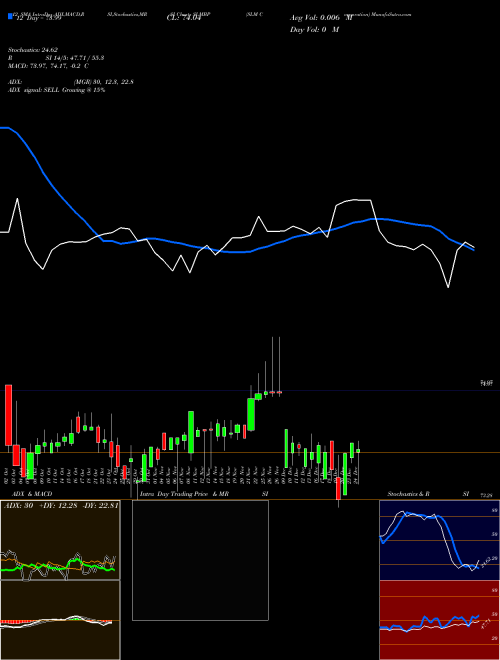500x660 pixels.
Task: Click the deepest dip of the white line
Action: [448, 287]
